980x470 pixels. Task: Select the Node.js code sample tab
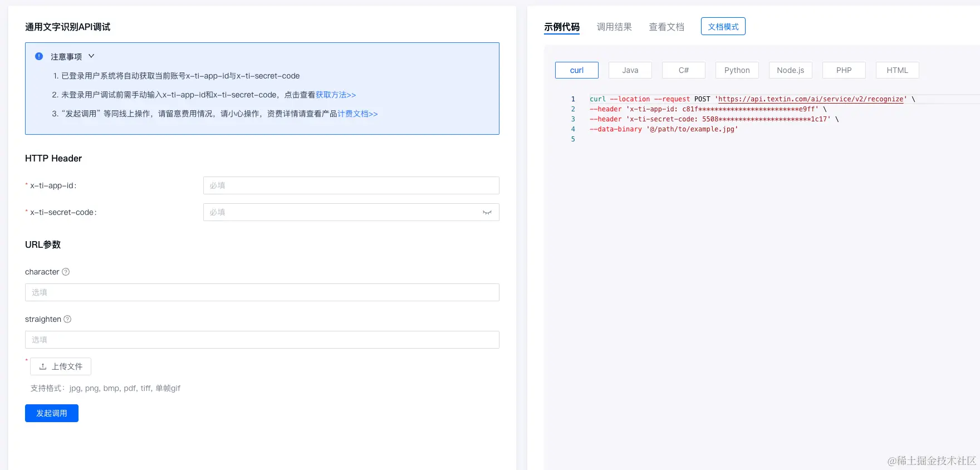[791, 70]
